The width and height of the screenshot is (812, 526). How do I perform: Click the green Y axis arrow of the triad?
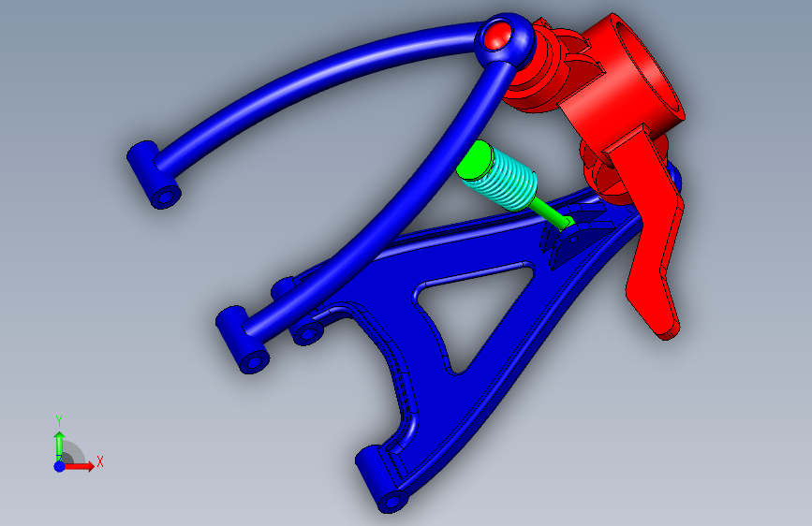click(60, 446)
